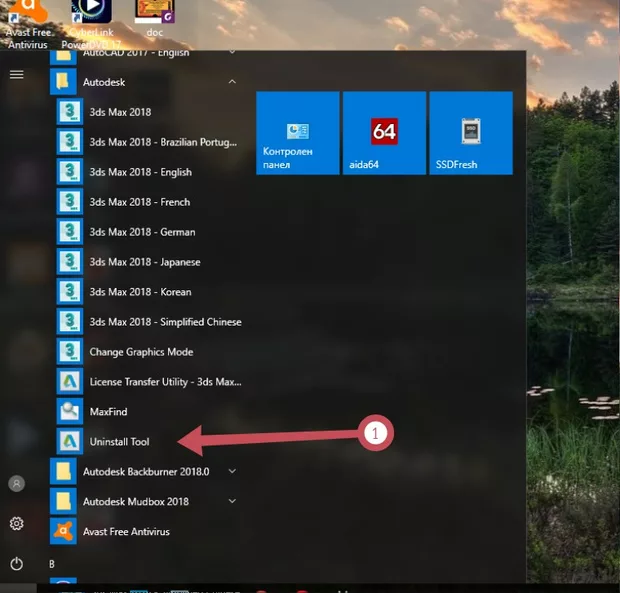Click the Power button in Start sidebar
620x593 pixels.
coord(16,564)
